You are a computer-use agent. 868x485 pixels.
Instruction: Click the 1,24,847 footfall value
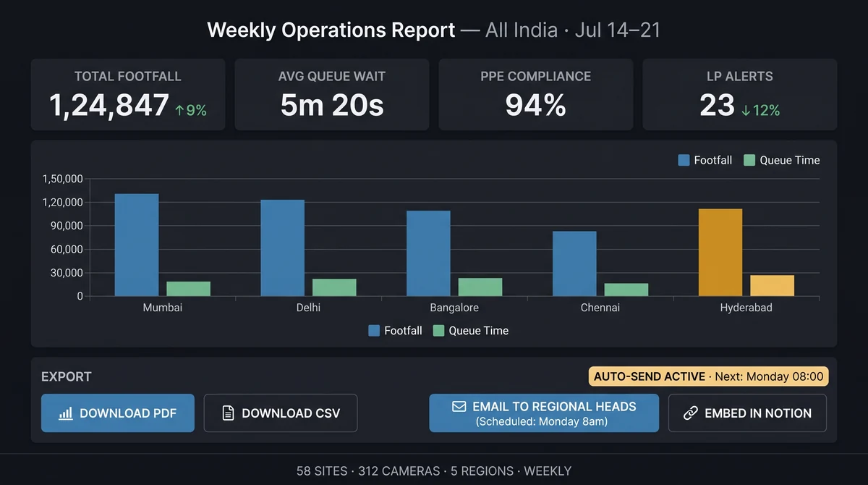click(x=109, y=106)
